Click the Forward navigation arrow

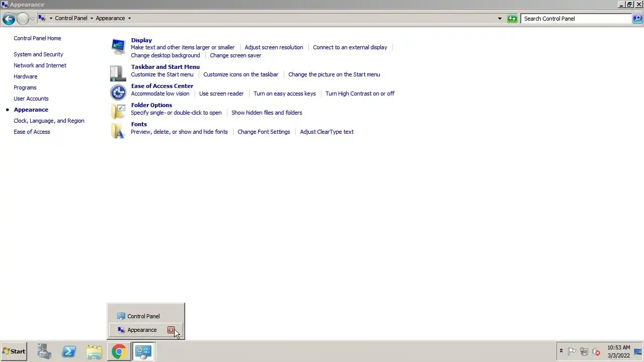click(x=23, y=19)
